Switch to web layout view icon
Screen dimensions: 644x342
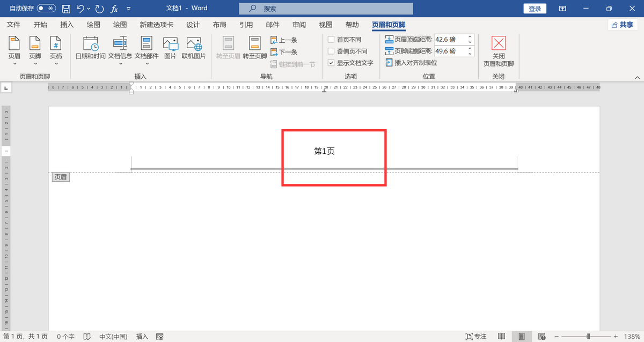[x=541, y=337]
